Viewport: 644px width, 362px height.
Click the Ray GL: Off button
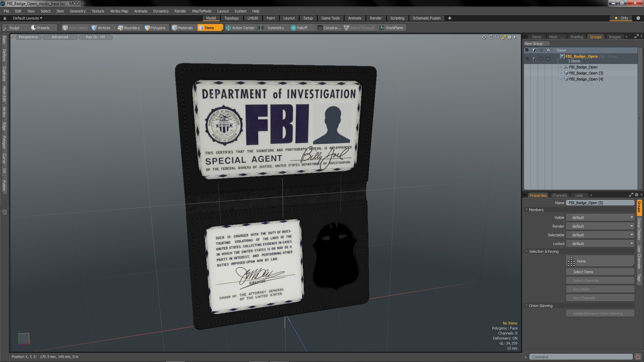(95, 37)
